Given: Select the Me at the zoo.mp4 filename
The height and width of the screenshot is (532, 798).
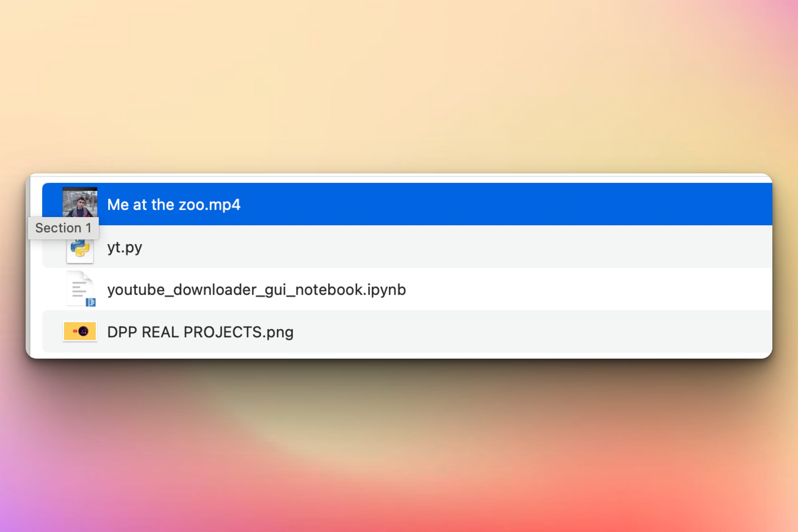Looking at the screenshot, I should click(174, 205).
